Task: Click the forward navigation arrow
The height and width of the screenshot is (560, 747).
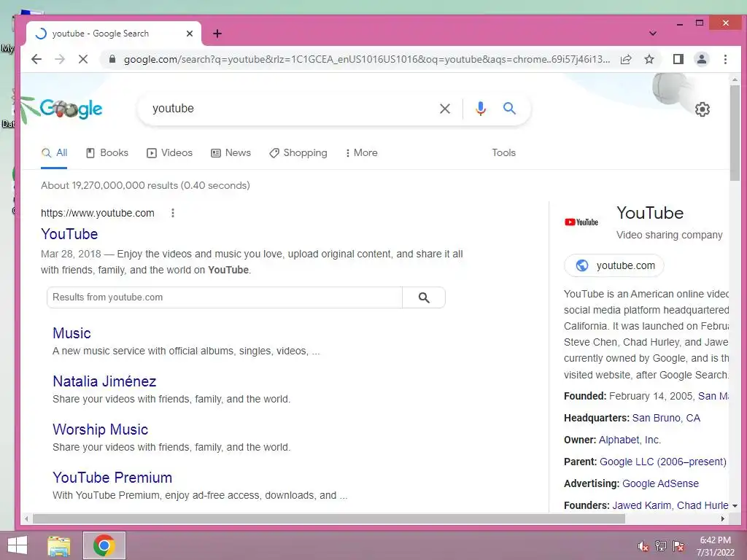Action: click(x=60, y=59)
